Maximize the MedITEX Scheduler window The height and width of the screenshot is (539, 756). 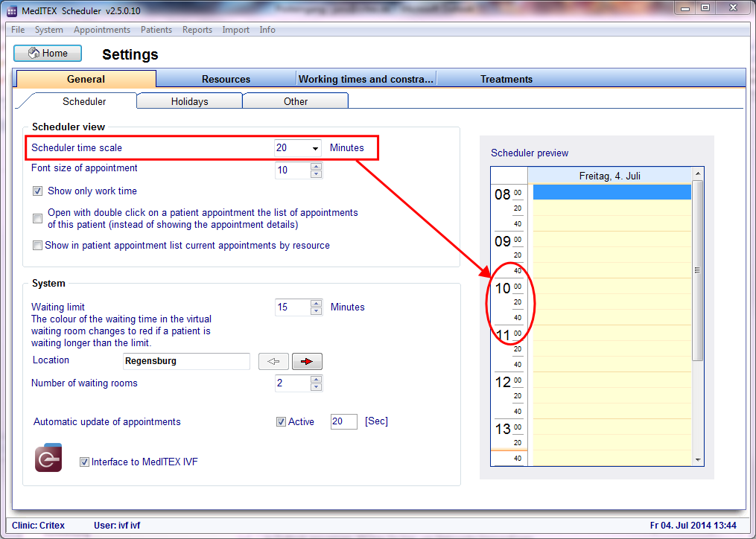pos(705,8)
